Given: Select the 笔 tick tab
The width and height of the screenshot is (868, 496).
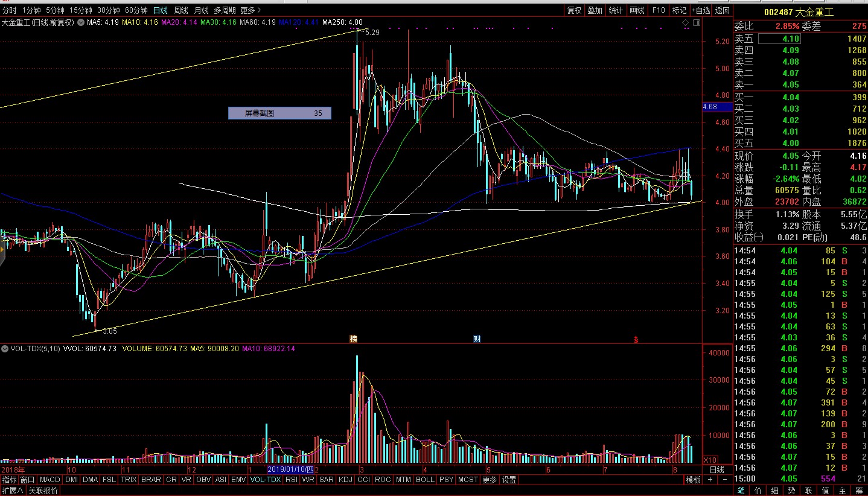Looking at the screenshot, I should [x=741, y=491].
